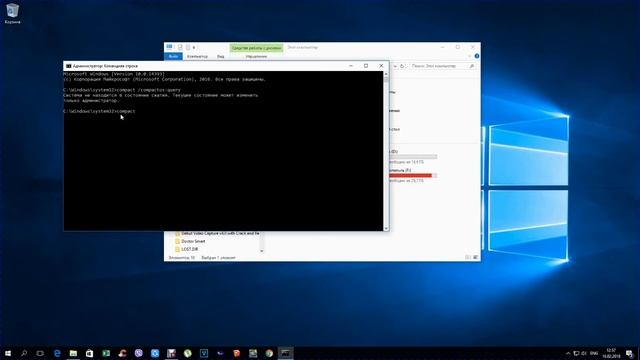Open the File tab in Explorer
Viewport: 640px width, 360px height.
pyautogui.click(x=173, y=56)
